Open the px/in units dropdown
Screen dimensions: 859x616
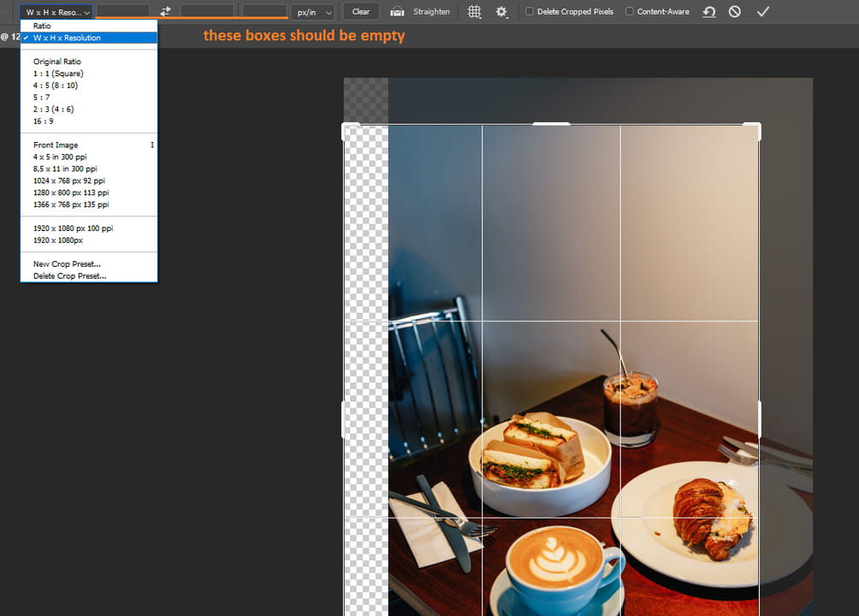click(313, 12)
